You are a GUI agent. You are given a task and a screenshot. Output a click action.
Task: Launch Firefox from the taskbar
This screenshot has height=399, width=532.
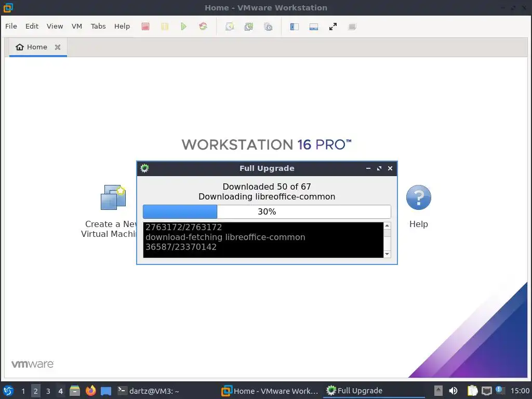[90, 391]
